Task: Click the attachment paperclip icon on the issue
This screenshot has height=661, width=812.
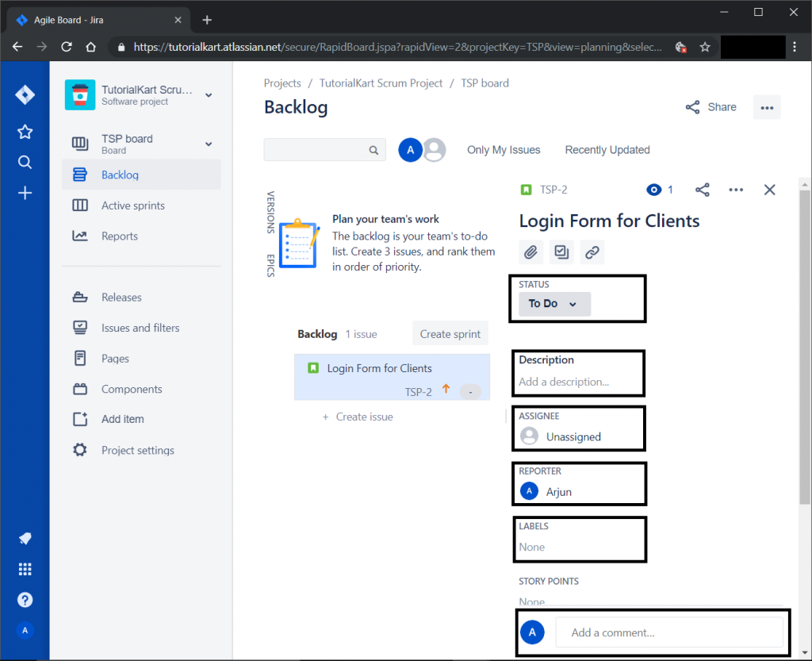Action: pyautogui.click(x=530, y=252)
